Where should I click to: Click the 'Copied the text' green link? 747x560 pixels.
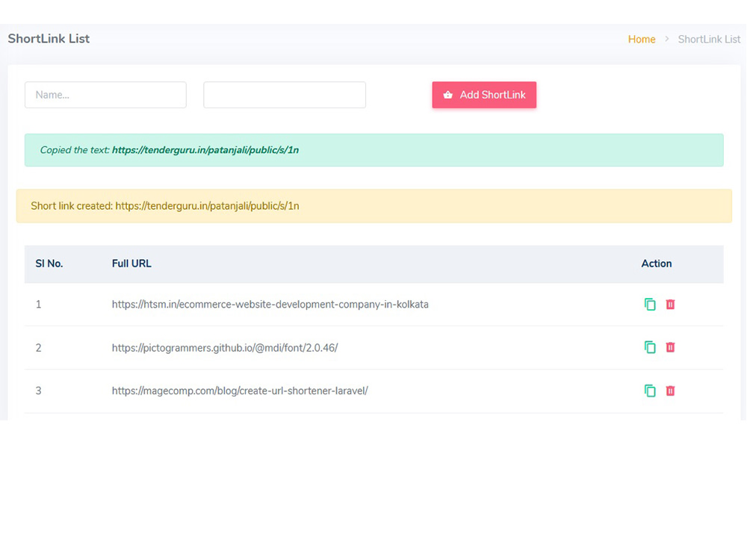coord(205,150)
